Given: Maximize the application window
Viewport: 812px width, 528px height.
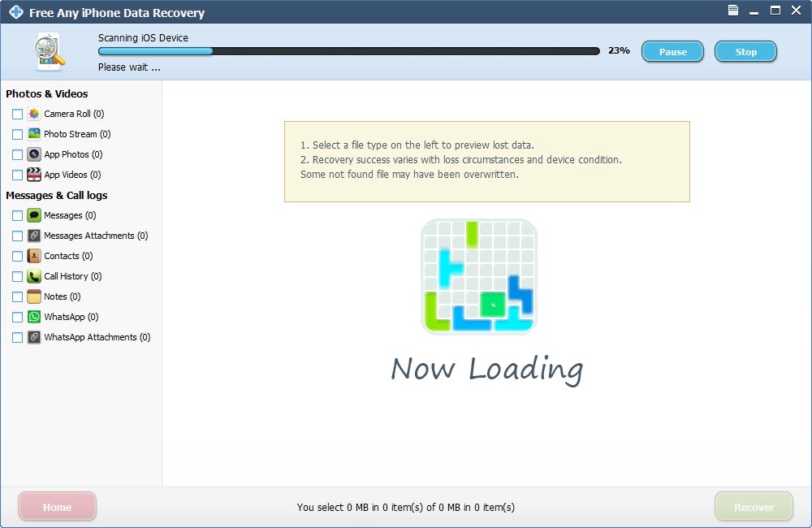Looking at the screenshot, I should coord(775,11).
